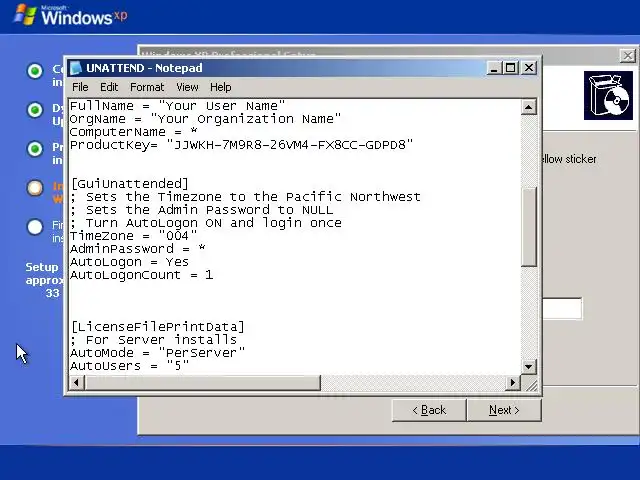Screen dimensions: 640x480
Task: Click the [LicenseFilePrintData] section header
Action: [x=158, y=327]
